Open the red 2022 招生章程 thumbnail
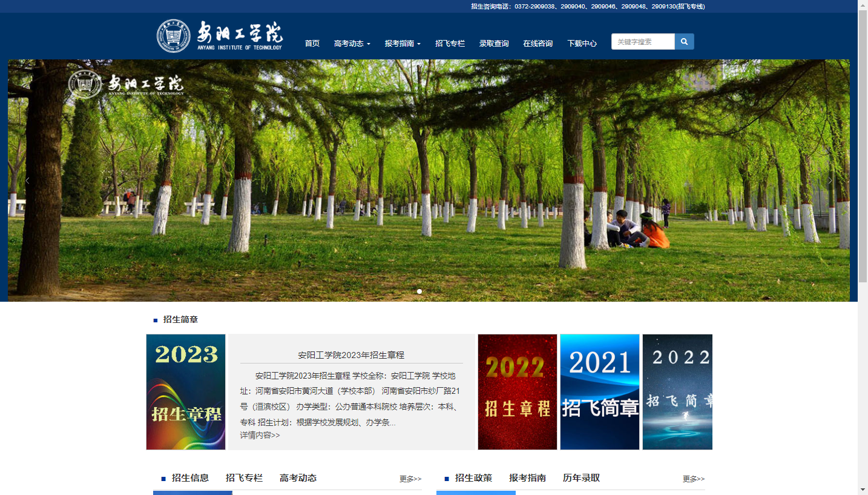 518,392
